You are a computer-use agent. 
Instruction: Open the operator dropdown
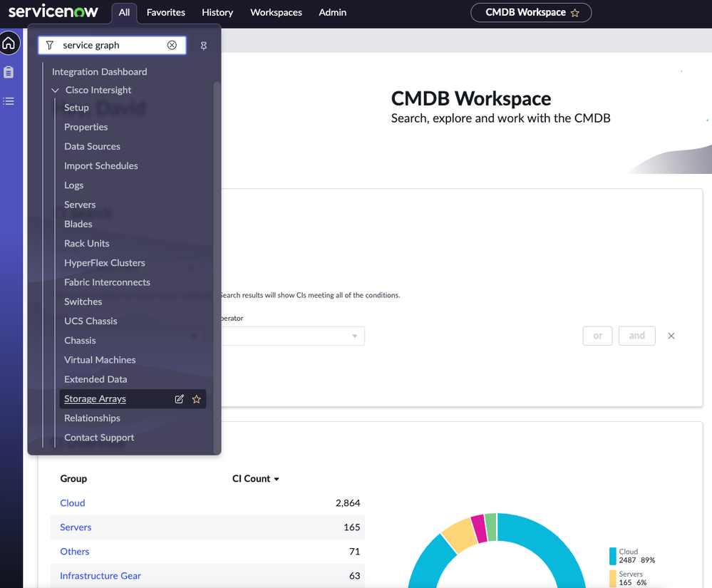(x=294, y=336)
